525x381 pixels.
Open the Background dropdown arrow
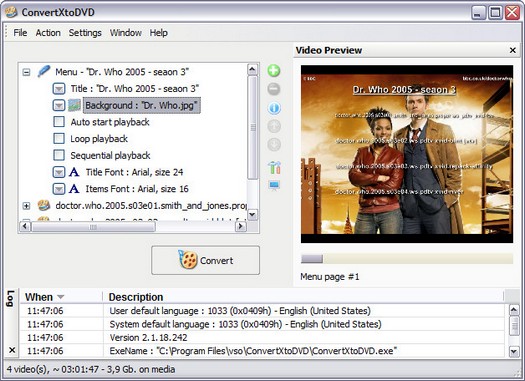(x=59, y=105)
